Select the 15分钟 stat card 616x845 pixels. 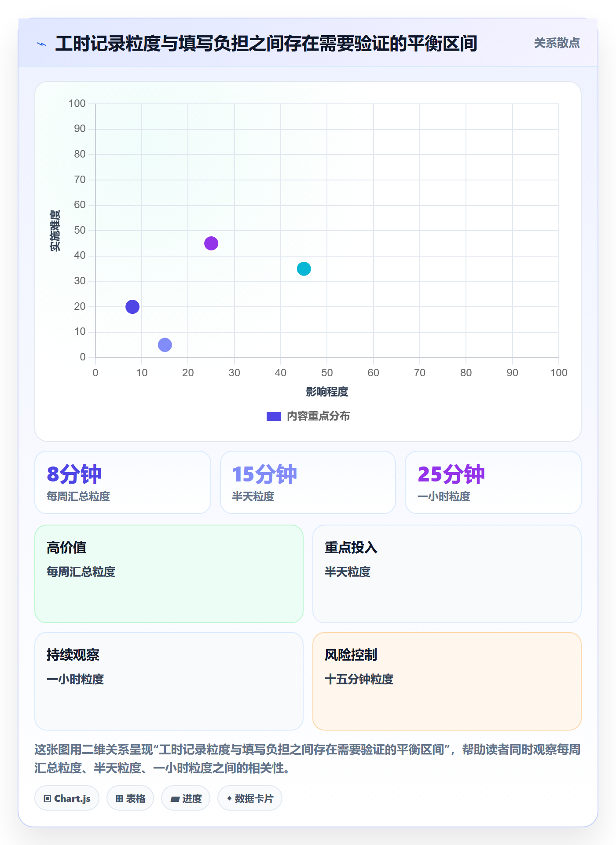[x=308, y=482]
